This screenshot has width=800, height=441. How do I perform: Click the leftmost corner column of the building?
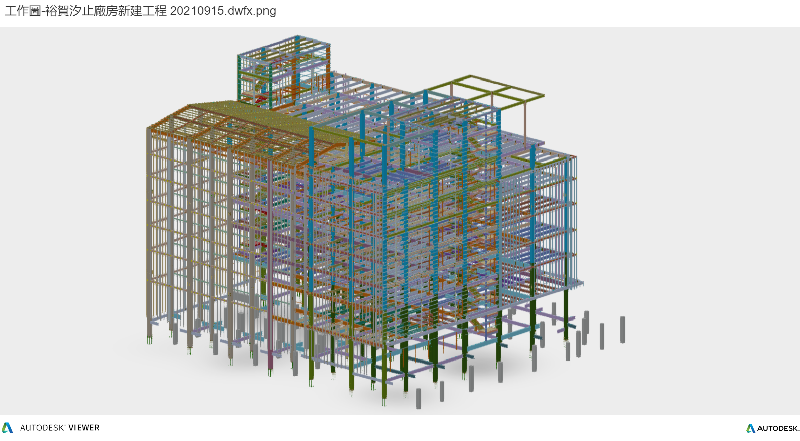[150, 230]
